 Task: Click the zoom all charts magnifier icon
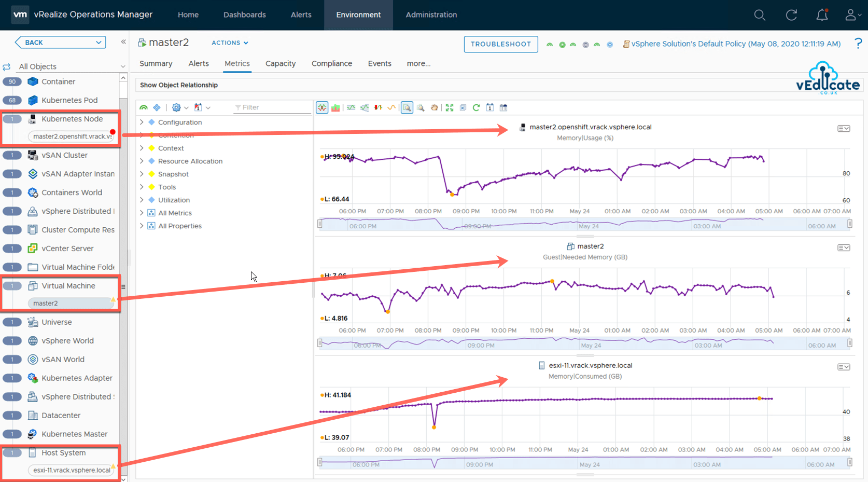click(421, 107)
